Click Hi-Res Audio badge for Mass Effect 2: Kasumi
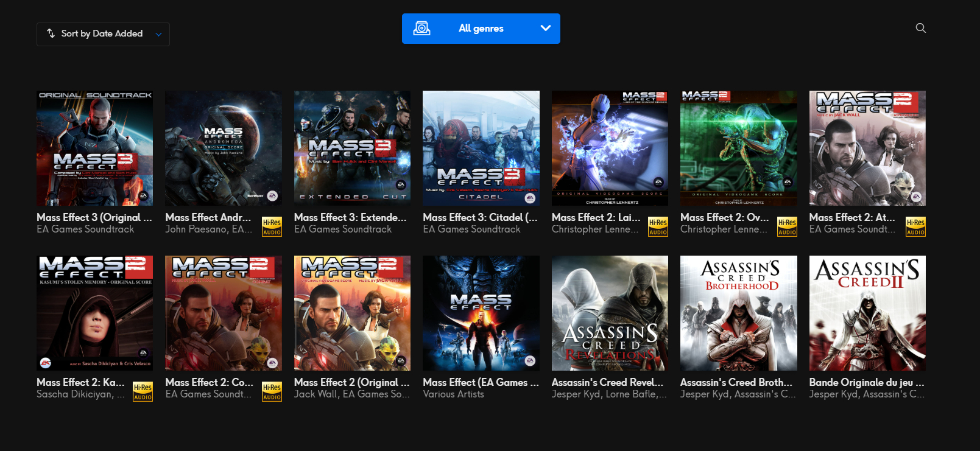 (x=143, y=391)
